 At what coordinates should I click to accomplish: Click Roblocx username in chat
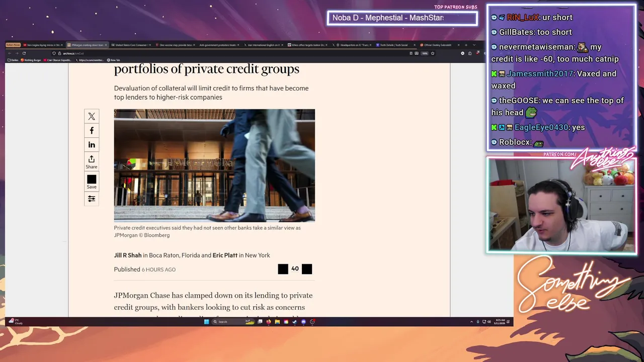(515, 142)
